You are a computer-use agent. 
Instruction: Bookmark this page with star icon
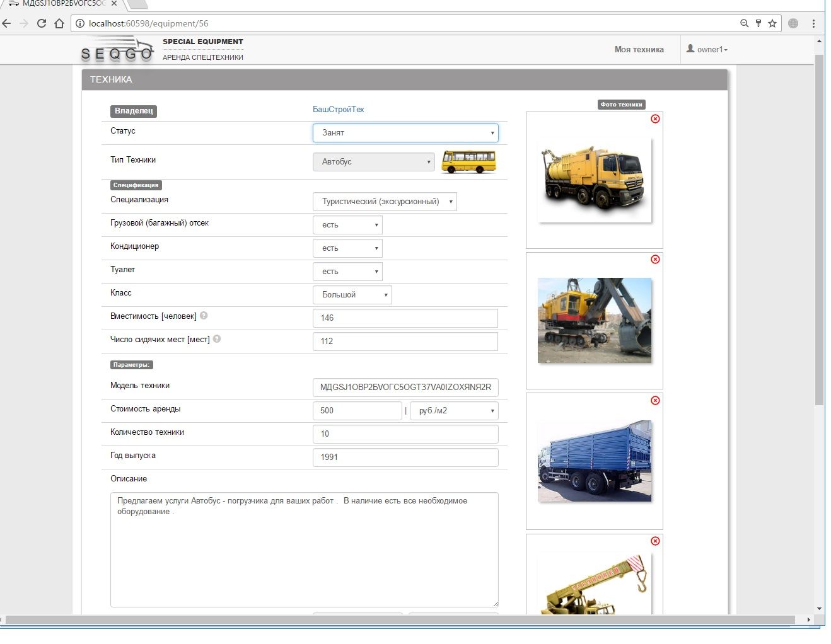[x=772, y=23]
